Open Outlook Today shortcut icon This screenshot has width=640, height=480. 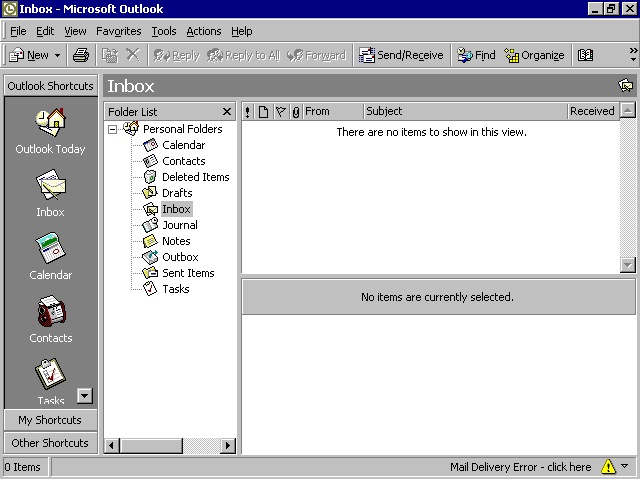pos(50,122)
